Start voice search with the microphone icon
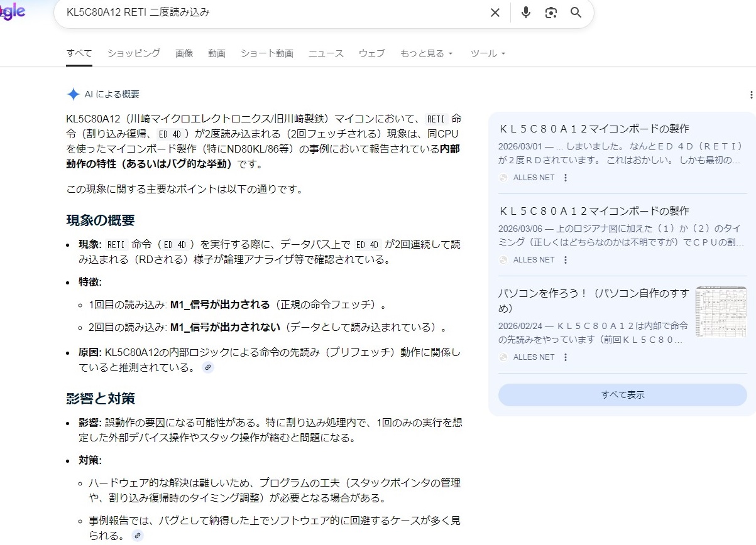756x545 pixels. coord(526,13)
